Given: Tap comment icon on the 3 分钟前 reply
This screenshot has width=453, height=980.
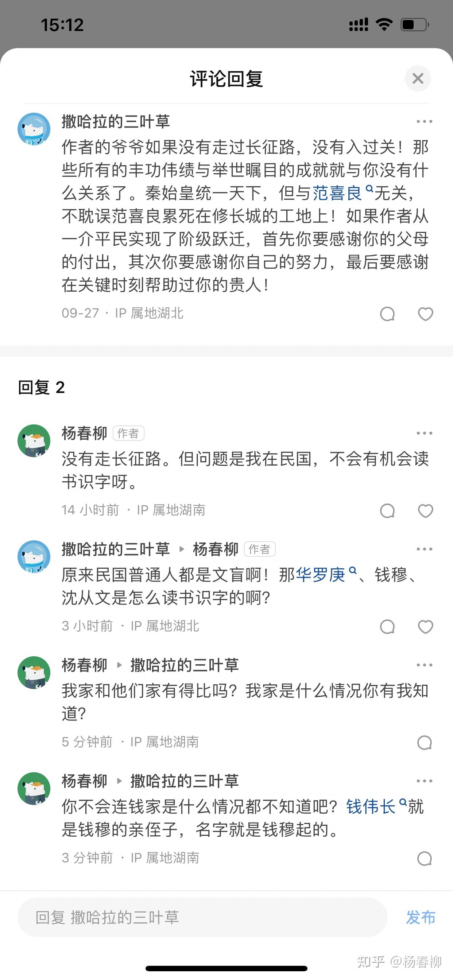Looking at the screenshot, I should pos(425,858).
